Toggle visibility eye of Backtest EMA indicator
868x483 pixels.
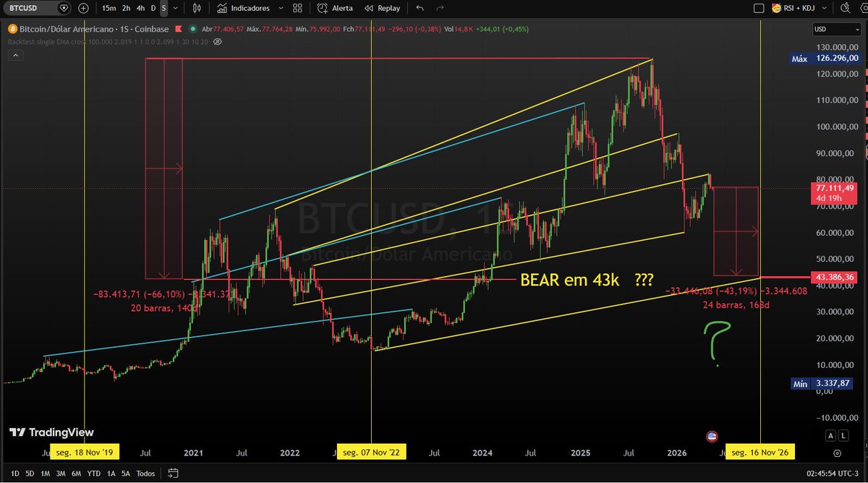(x=218, y=41)
